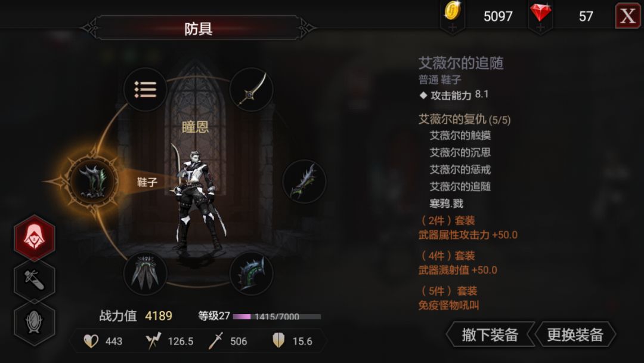Open the red hooded character tab
The image size is (644, 363).
click(x=35, y=238)
